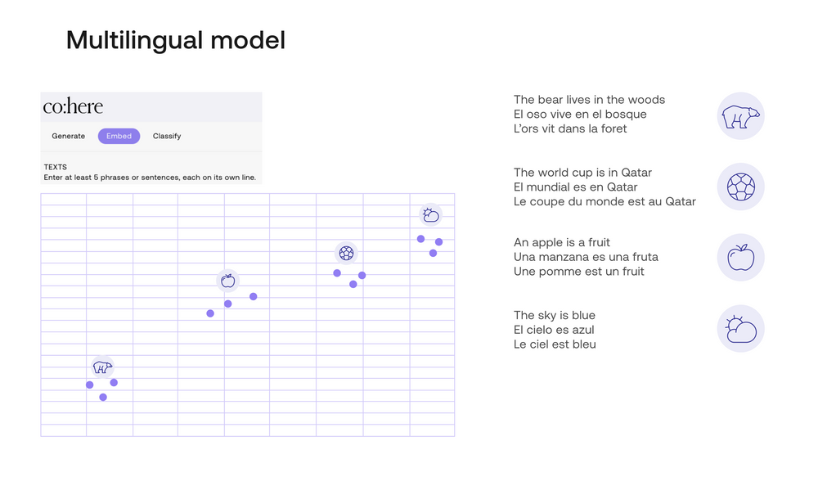Open the Classify tab

tap(167, 136)
